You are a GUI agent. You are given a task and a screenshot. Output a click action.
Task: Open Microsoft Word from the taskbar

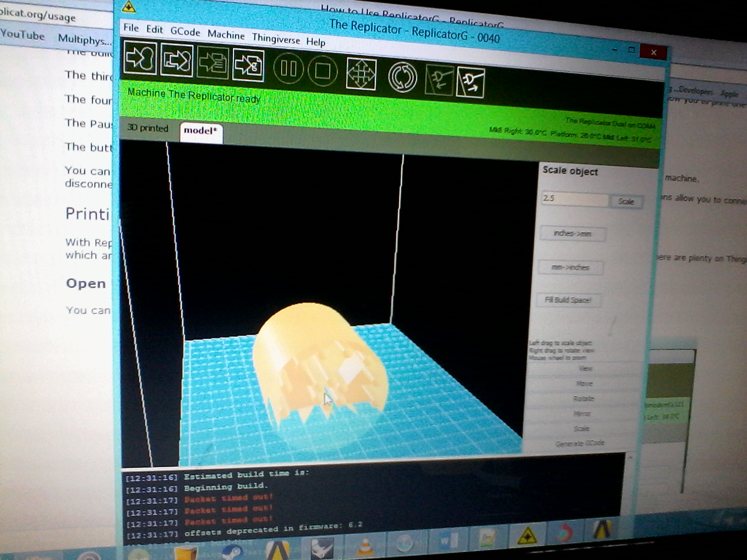(449, 541)
